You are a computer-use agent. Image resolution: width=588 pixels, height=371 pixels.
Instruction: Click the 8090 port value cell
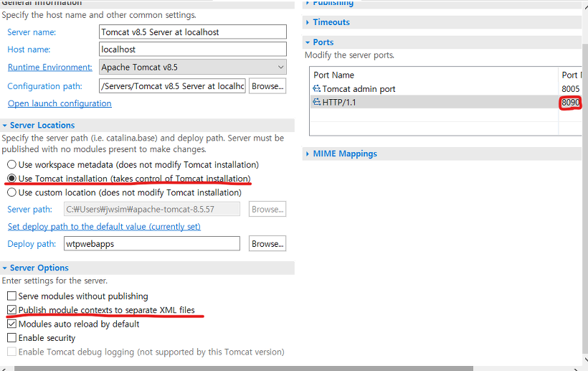coord(570,102)
